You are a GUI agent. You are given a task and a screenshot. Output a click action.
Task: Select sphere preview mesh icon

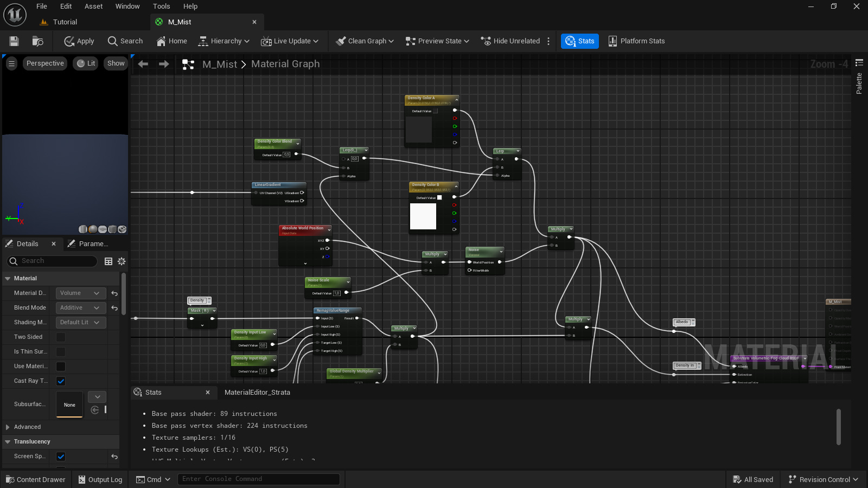click(x=93, y=229)
